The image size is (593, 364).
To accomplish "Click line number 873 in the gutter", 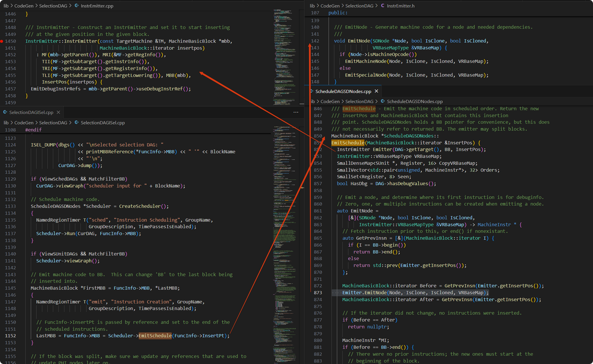I will tap(318, 293).
